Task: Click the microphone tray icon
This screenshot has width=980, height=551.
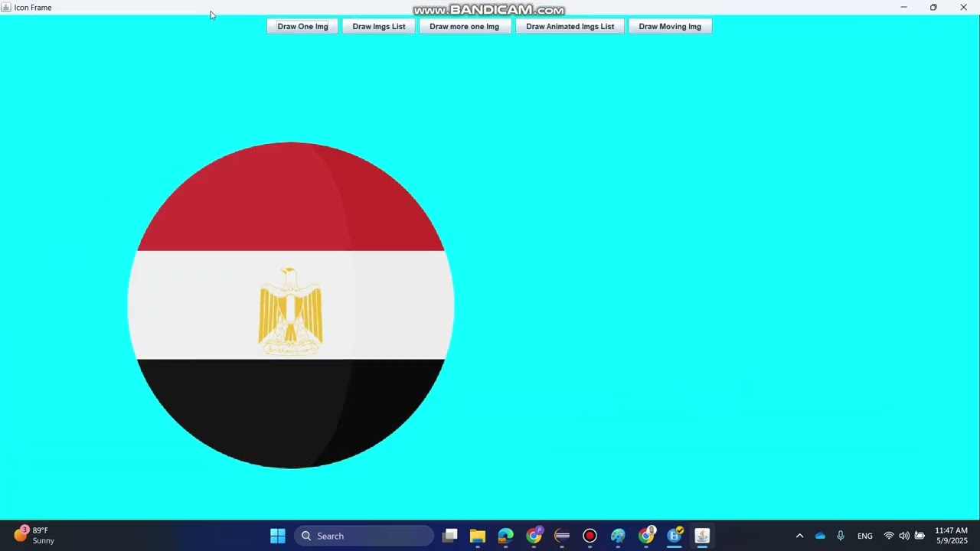Action: (x=841, y=536)
